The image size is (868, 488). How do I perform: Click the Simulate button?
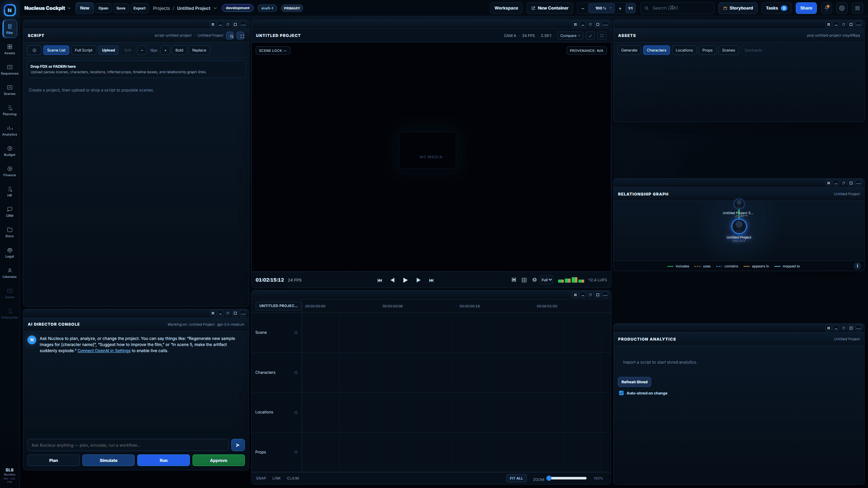108,460
